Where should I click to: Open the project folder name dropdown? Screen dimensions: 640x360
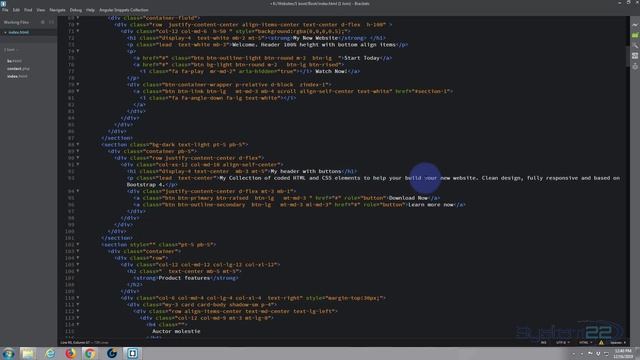click(11, 50)
